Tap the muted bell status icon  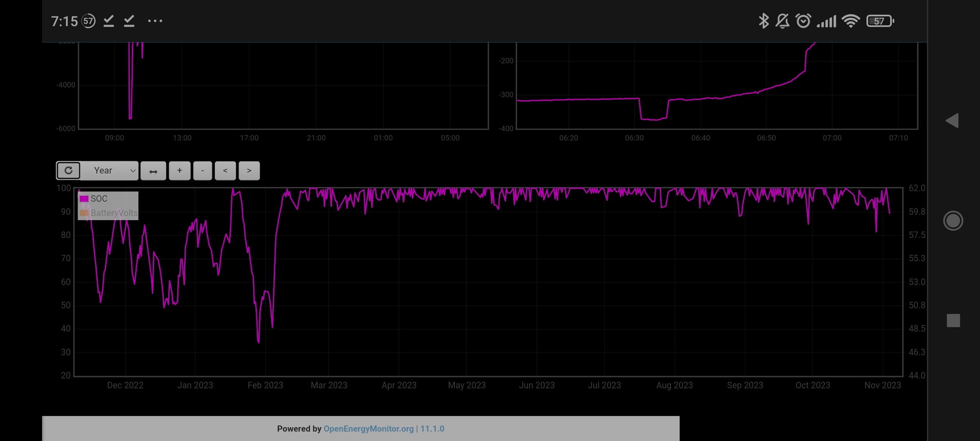pyautogui.click(x=782, y=21)
